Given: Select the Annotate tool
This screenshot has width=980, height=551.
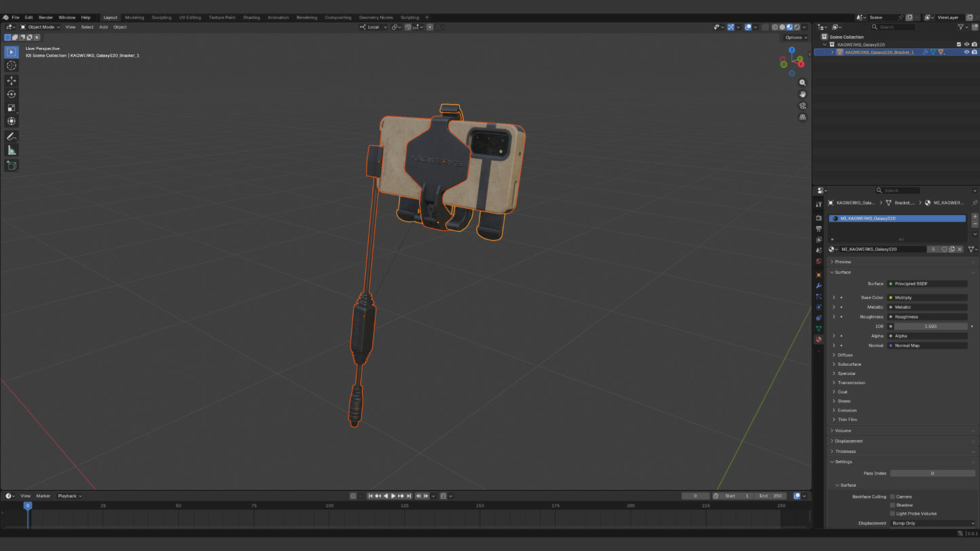Looking at the screenshot, I should (x=12, y=136).
